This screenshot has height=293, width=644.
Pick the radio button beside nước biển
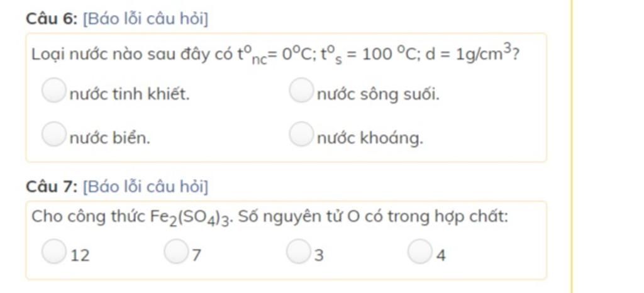click(53, 134)
